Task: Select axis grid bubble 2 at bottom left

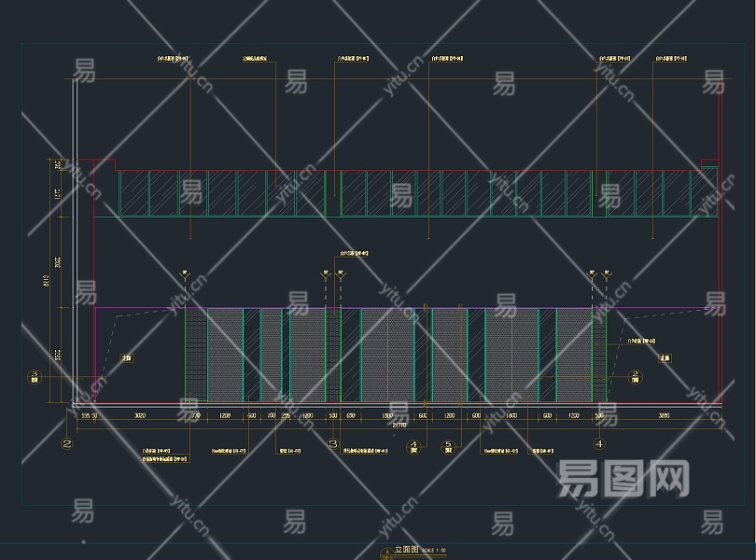Action: [67, 443]
